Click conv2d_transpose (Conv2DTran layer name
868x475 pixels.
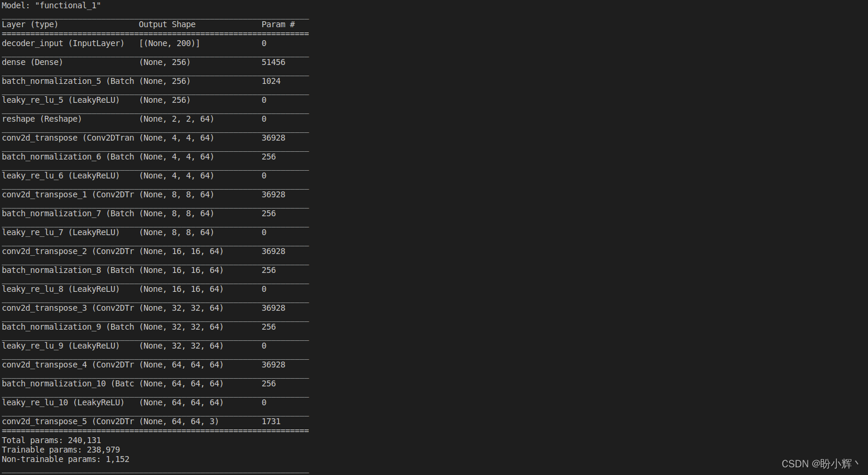click(x=68, y=138)
